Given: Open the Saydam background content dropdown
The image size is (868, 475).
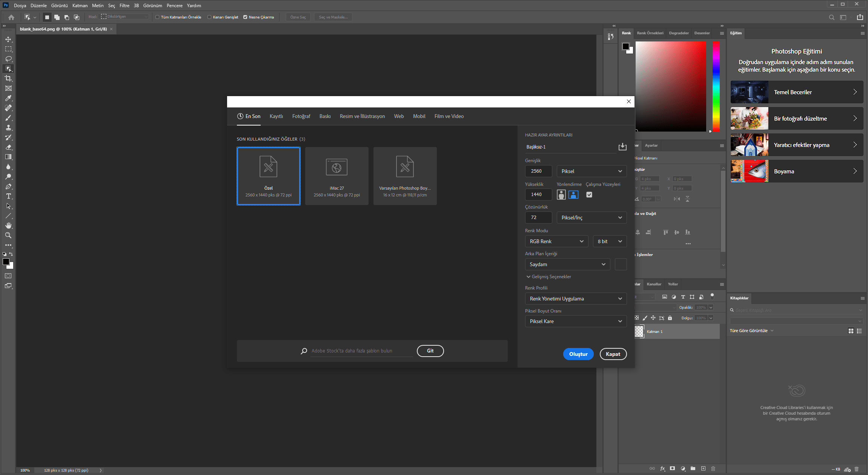Looking at the screenshot, I should pyautogui.click(x=567, y=264).
